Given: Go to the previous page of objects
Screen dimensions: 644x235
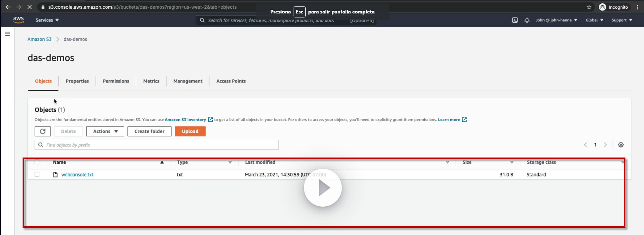Looking at the screenshot, I should 585,145.
